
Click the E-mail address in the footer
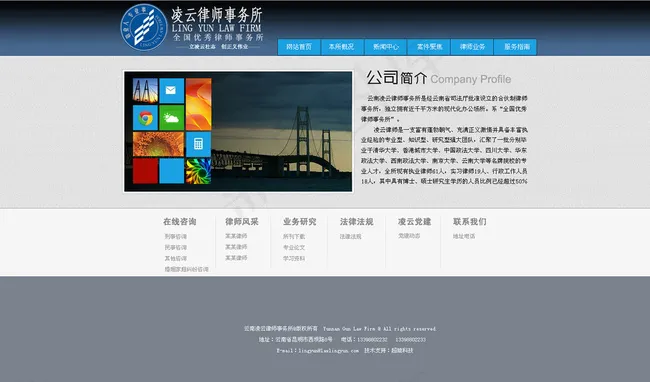point(328,351)
